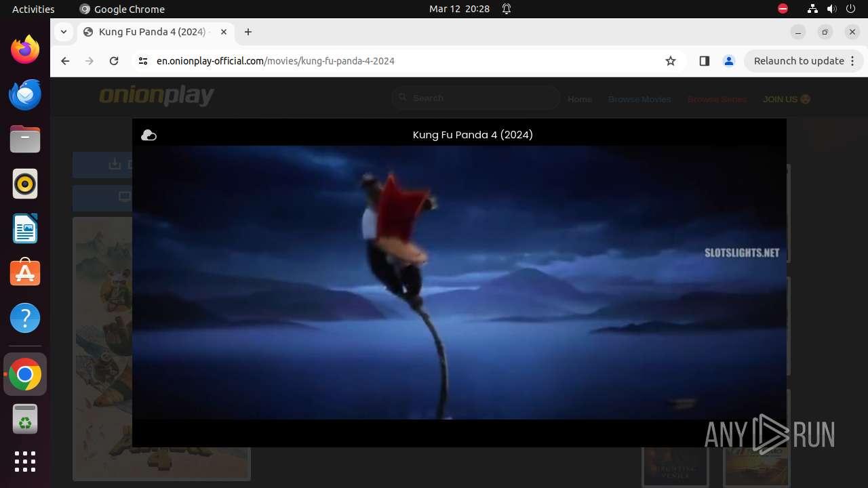Screen dimensions: 868x488
Task: Open Rhythmbox from dock
Action: coord(25,184)
